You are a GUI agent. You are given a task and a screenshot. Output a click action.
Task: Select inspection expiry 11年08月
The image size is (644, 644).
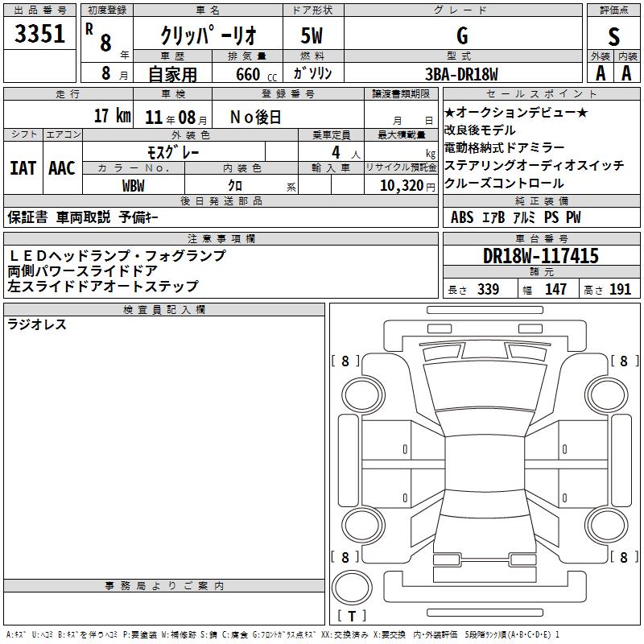click(x=176, y=118)
